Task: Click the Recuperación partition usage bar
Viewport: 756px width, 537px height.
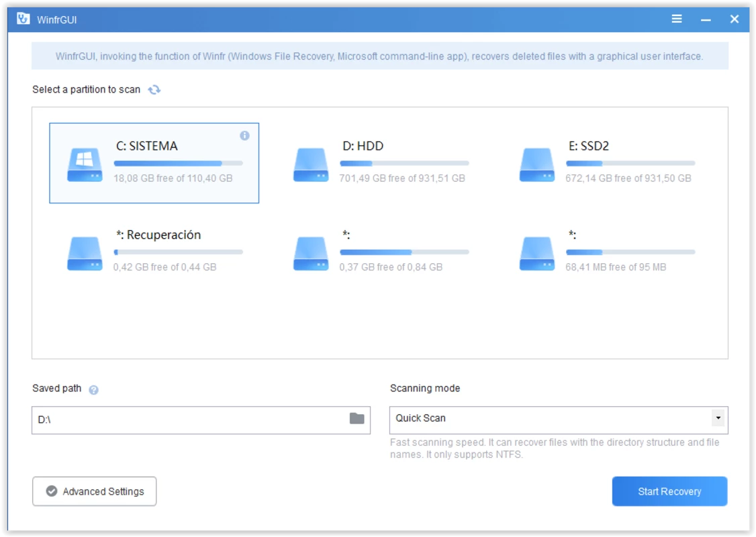Action: [179, 252]
